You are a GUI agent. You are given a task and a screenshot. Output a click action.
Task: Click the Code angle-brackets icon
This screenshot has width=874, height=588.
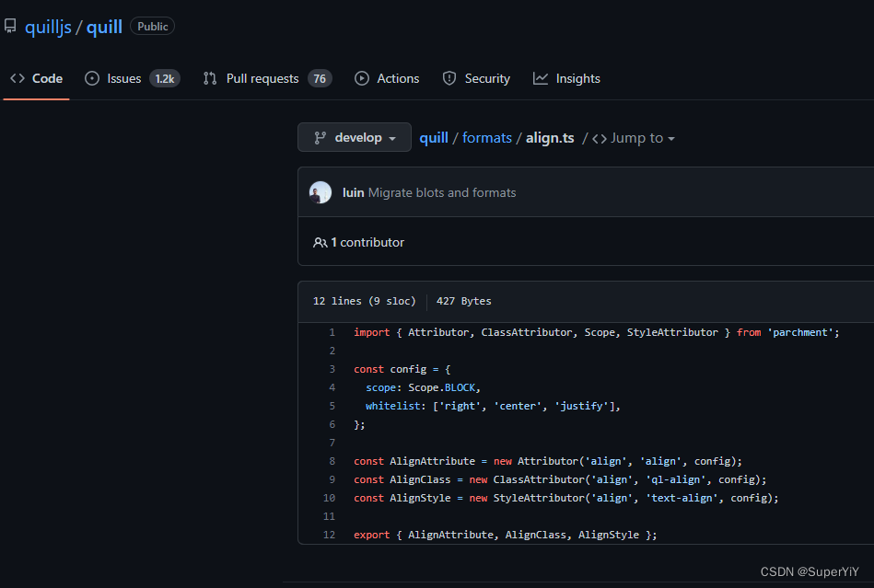tap(17, 78)
